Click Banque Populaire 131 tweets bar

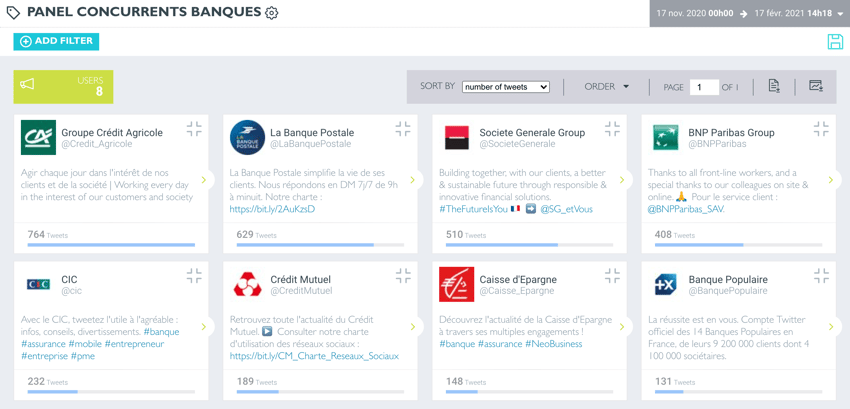point(738,391)
